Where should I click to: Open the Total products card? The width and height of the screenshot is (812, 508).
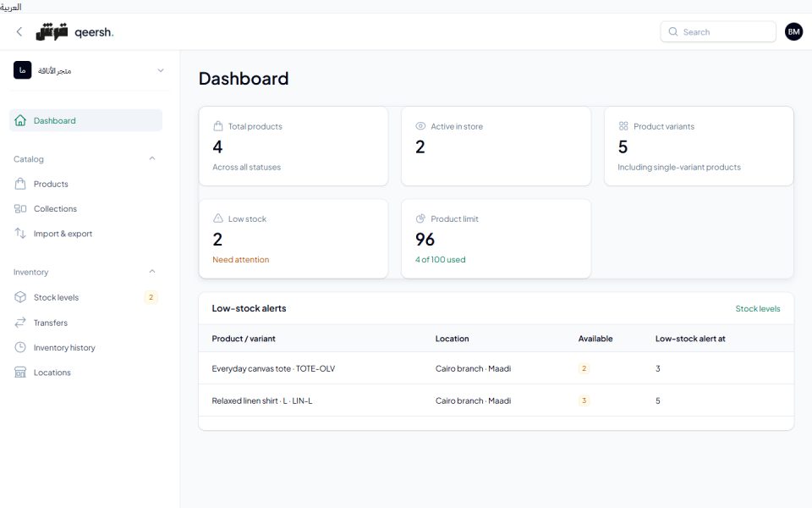click(x=294, y=146)
